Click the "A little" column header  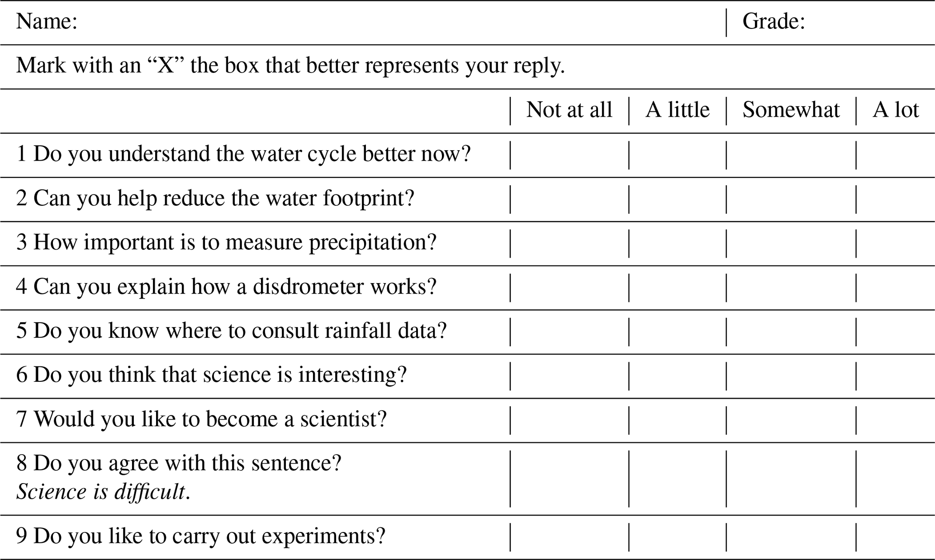[678, 110]
